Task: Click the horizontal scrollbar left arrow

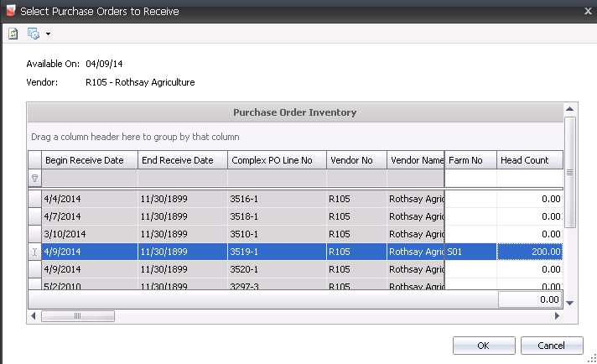Action: coord(34,316)
